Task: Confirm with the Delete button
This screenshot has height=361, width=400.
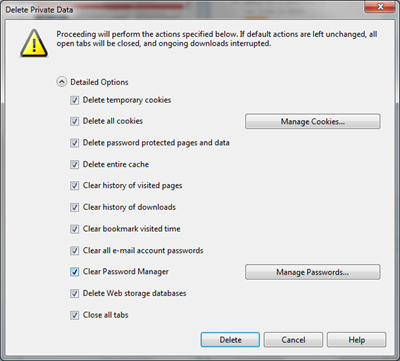Action: coord(230,340)
